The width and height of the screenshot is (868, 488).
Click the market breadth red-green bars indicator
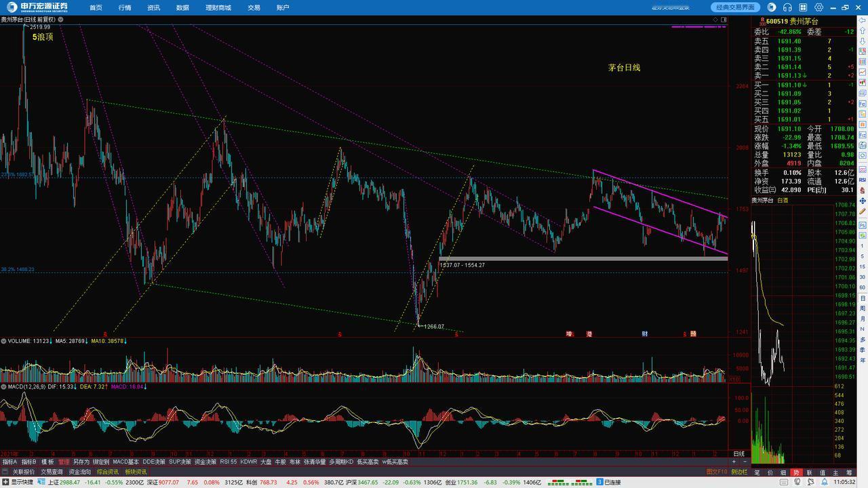coord(570,483)
